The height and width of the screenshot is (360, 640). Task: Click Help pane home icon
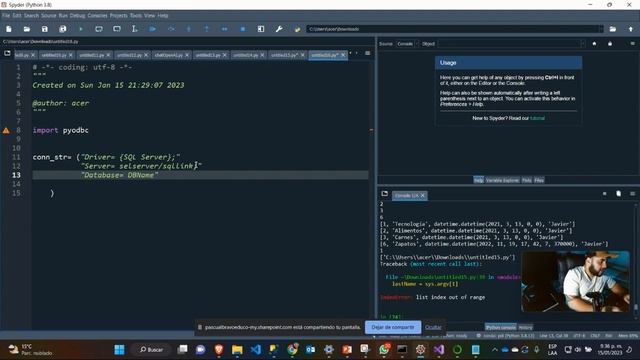pyautogui.click(x=594, y=44)
